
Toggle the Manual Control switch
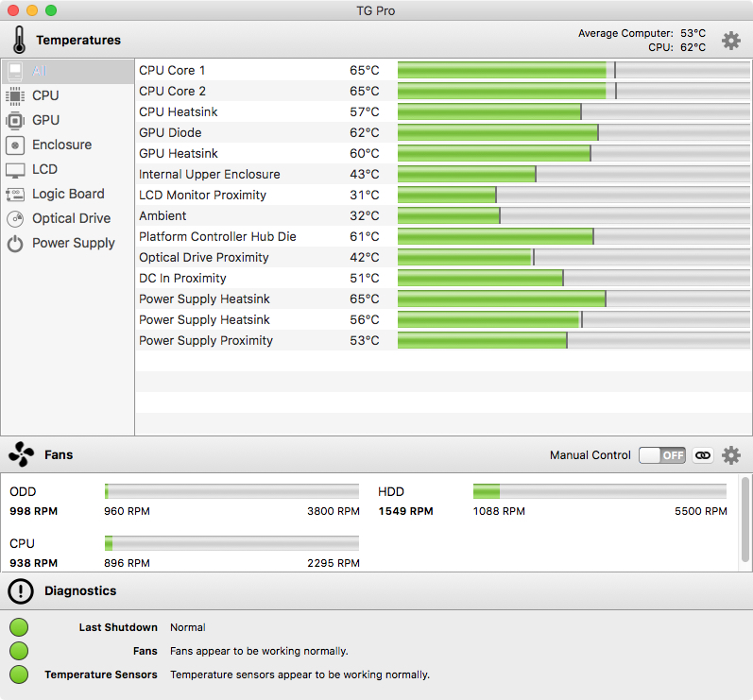(x=661, y=455)
